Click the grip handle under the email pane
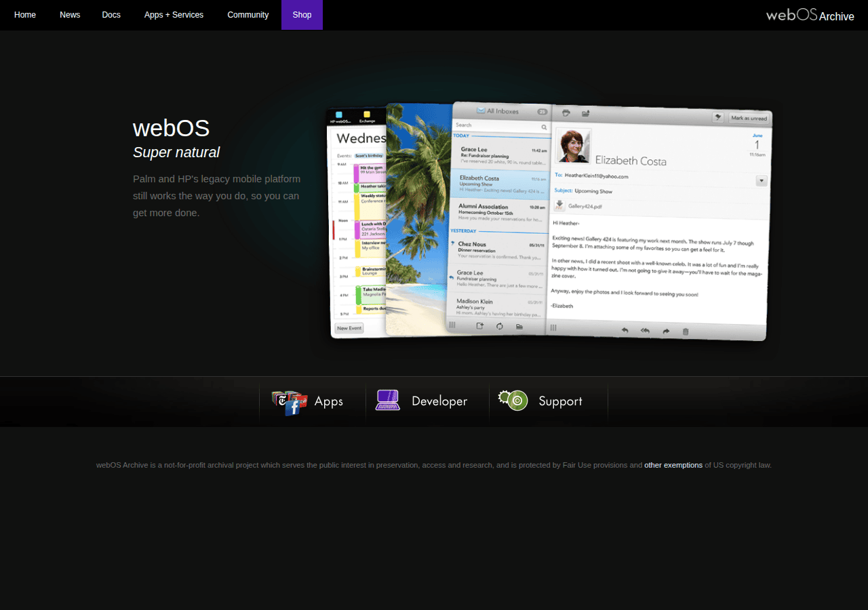The height and width of the screenshot is (610, 868). [x=553, y=327]
